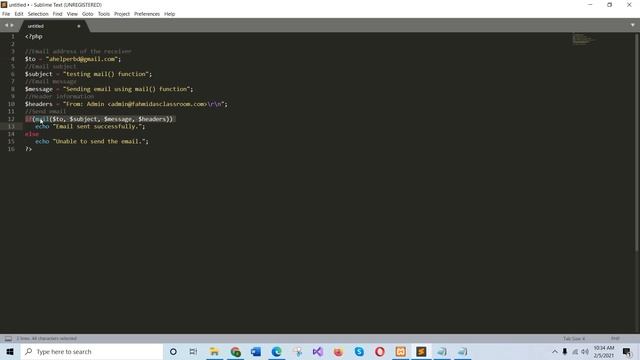Close the untitled tab via its dot
Viewport: 640px width, 360px height.
[79, 26]
